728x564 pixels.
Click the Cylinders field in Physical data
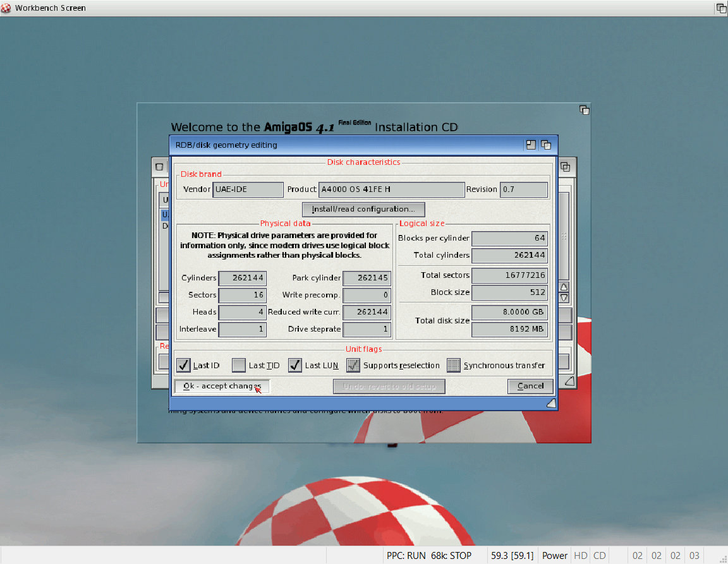click(x=243, y=278)
